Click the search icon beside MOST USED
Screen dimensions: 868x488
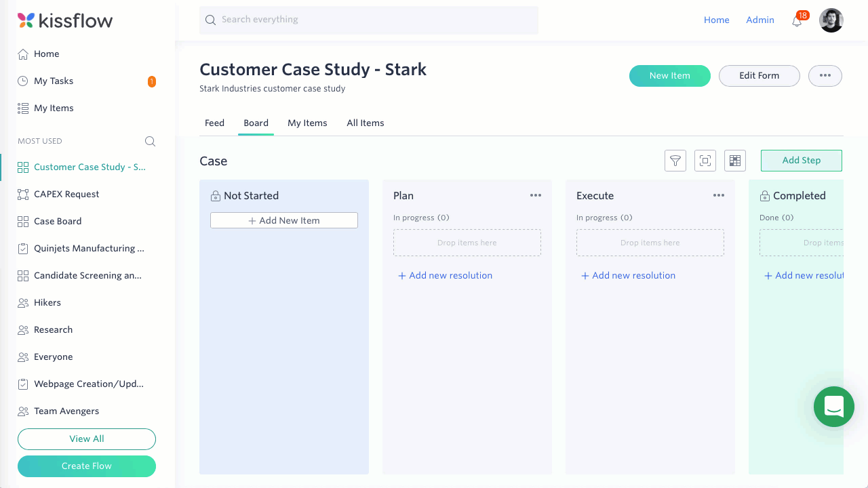point(151,141)
